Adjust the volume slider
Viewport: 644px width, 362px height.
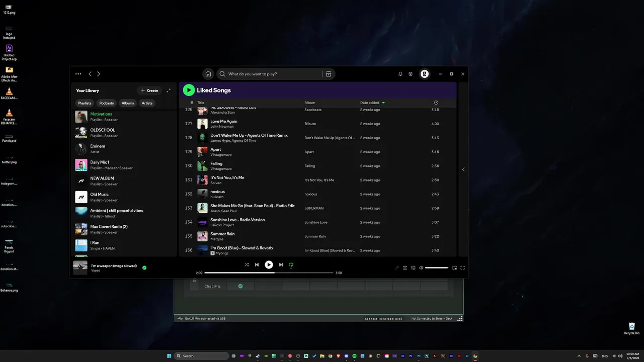436,268
